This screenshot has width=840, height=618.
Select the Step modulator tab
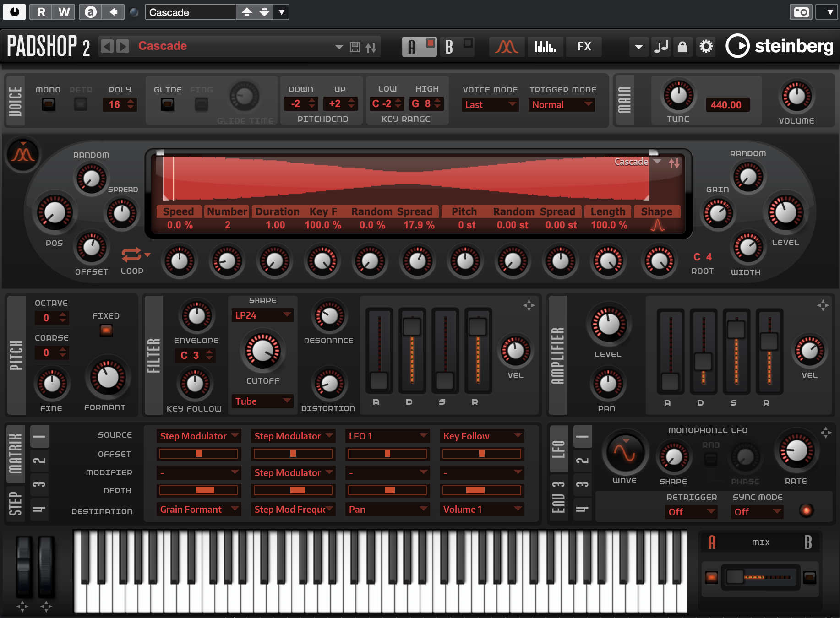pyautogui.click(x=15, y=504)
